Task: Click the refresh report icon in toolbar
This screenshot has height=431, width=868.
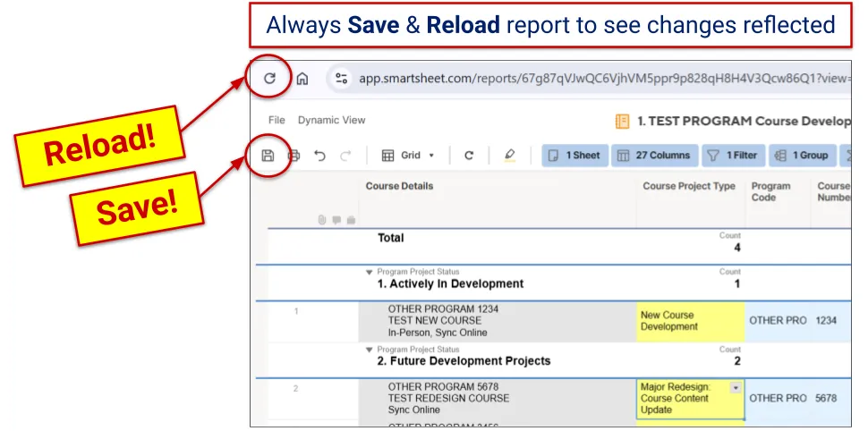Action: coord(469,156)
